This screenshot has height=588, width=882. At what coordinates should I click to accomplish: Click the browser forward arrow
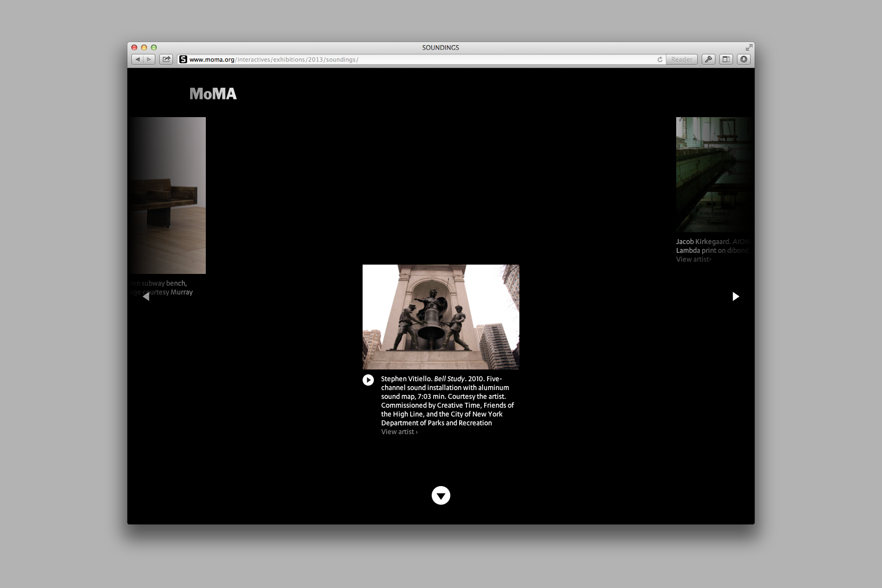click(149, 59)
